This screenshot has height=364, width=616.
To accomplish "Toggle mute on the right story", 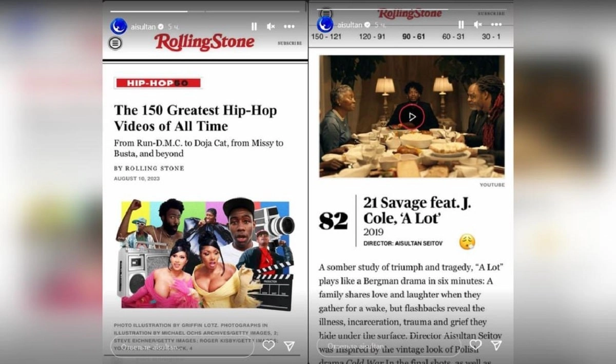I will 478,25.
